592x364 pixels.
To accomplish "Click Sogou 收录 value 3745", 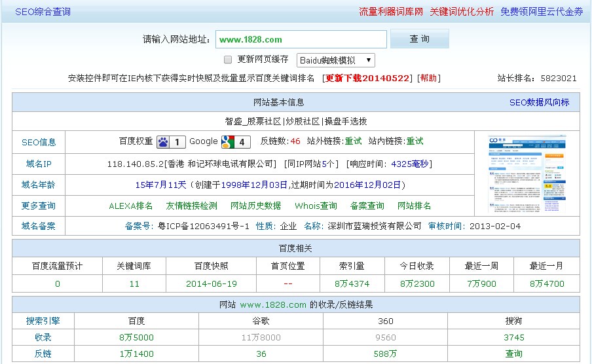I will pos(514,338).
